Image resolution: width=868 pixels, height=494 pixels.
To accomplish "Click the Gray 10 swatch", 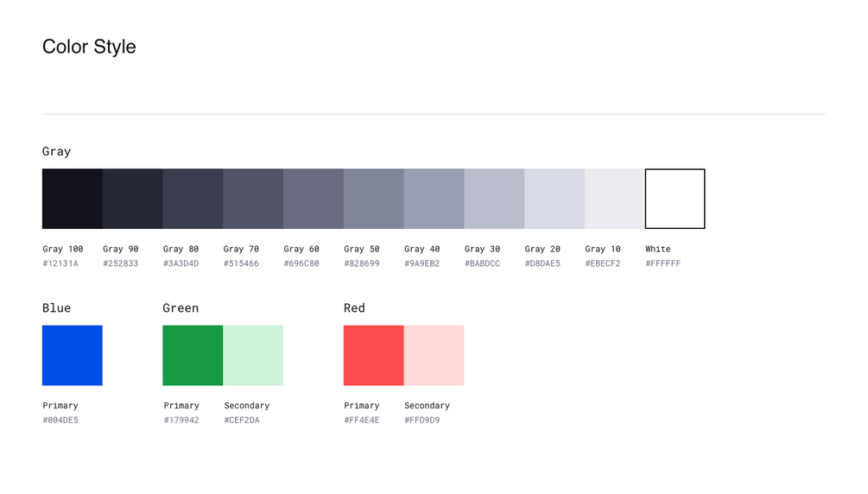I will pos(615,199).
